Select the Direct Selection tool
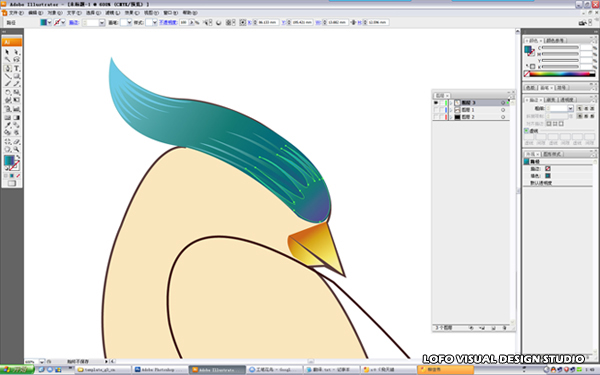 pyautogui.click(x=16, y=52)
